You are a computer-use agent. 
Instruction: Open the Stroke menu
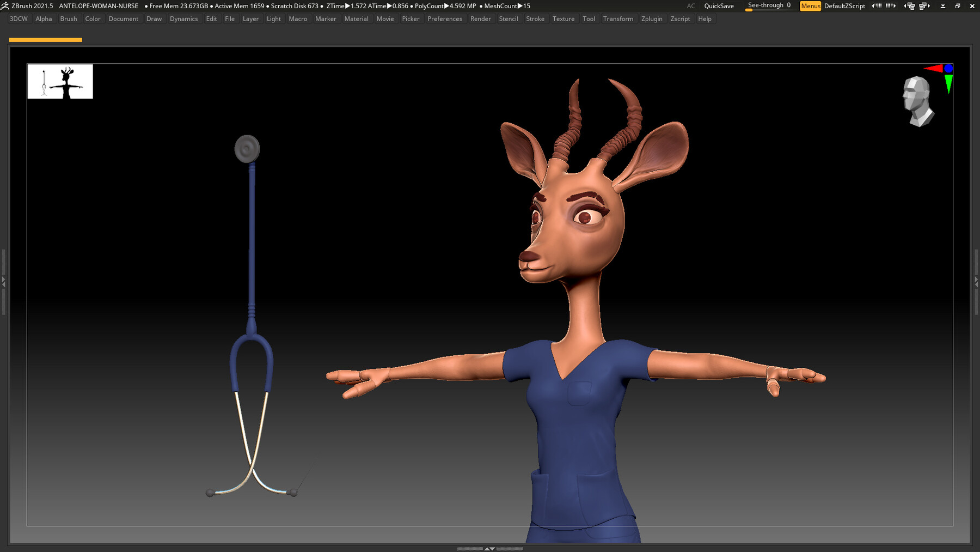tap(535, 19)
